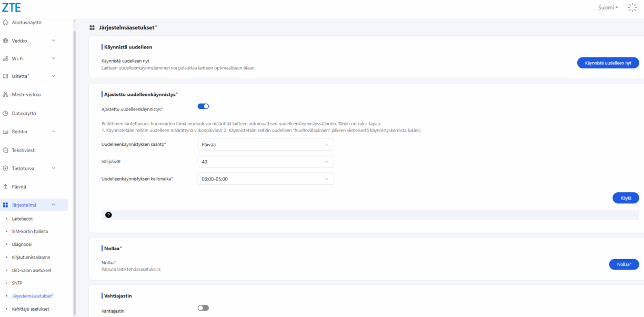644x317 pixels.
Task: Open the Välipäivät dropdown showing 40
Action: pos(265,162)
